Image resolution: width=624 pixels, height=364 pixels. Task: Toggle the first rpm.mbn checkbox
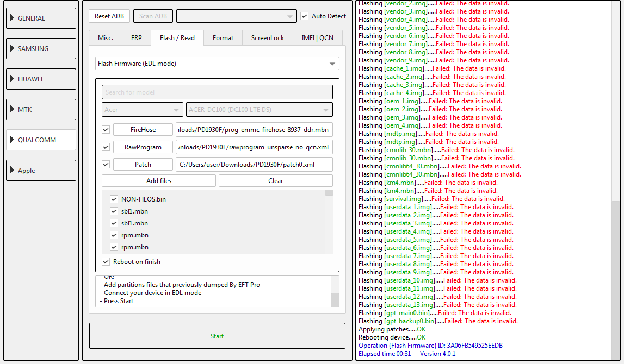[x=114, y=235]
